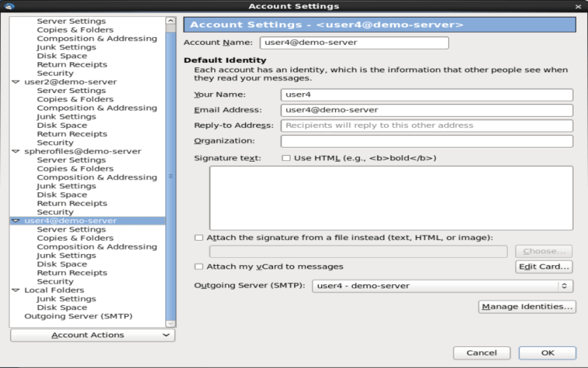Image resolution: width=588 pixels, height=368 pixels.
Task: Click the sidebar scrollbar down arrow
Action: (x=171, y=323)
